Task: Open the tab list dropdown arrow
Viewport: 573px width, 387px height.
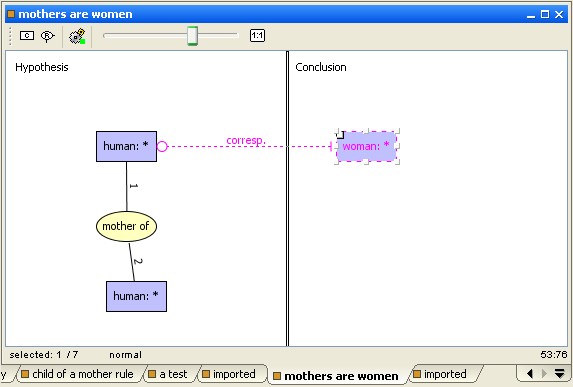Action: click(559, 373)
